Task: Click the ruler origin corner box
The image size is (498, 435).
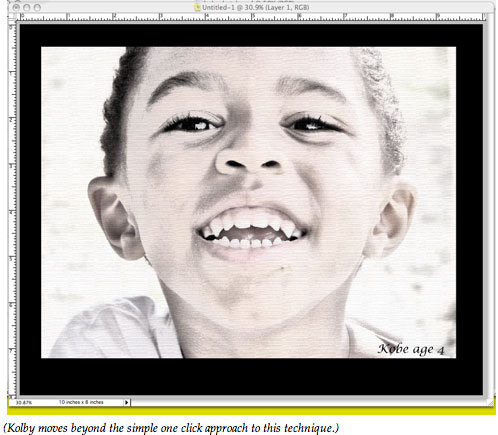Action: pyautogui.click(x=12, y=17)
